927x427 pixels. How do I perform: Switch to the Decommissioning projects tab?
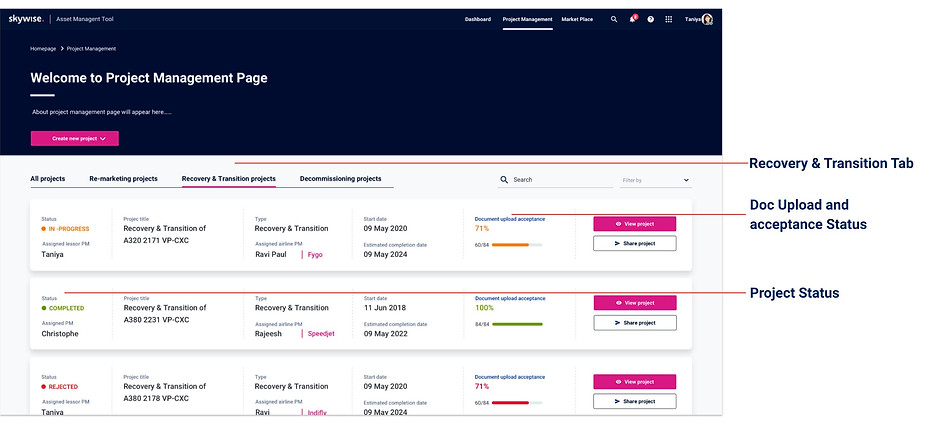click(341, 179)
